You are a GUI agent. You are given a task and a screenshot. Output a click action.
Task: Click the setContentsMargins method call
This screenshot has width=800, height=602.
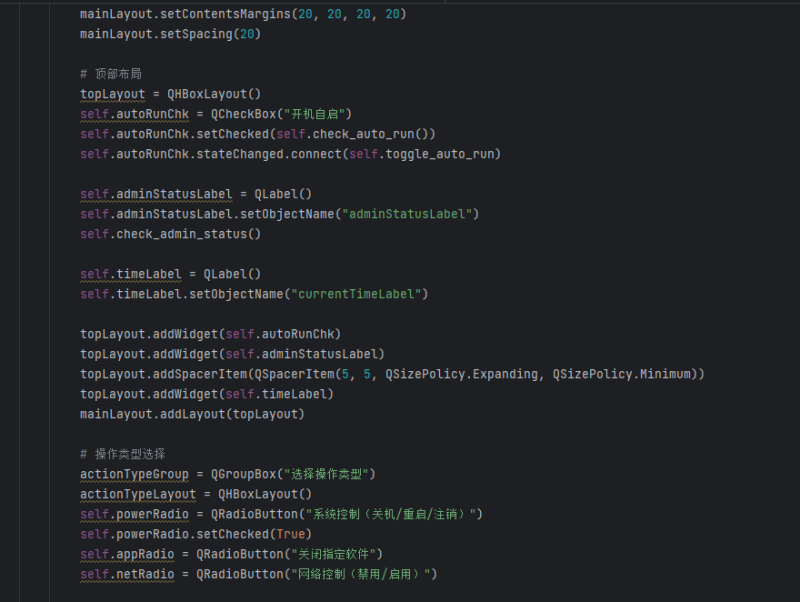[222, 14]
